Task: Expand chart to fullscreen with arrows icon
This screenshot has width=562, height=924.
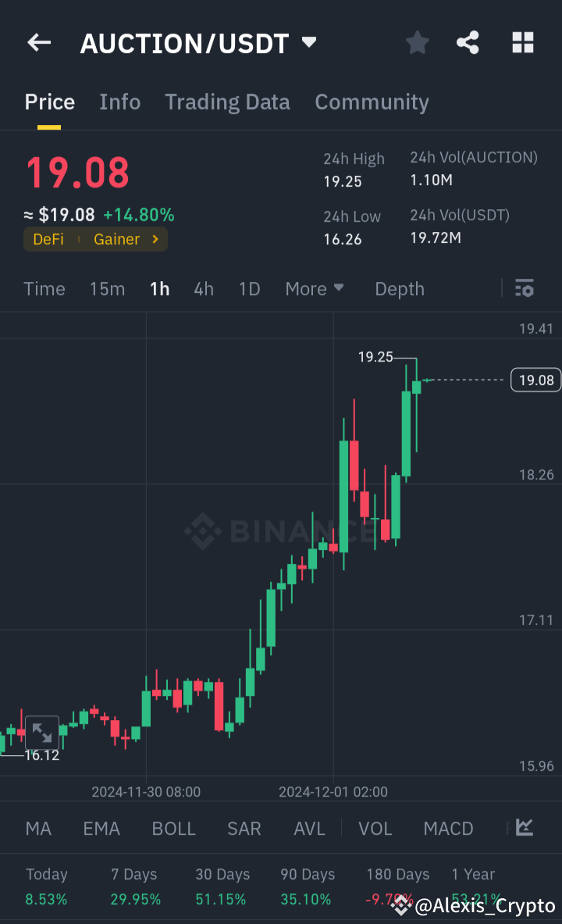Action: point(41,731)
